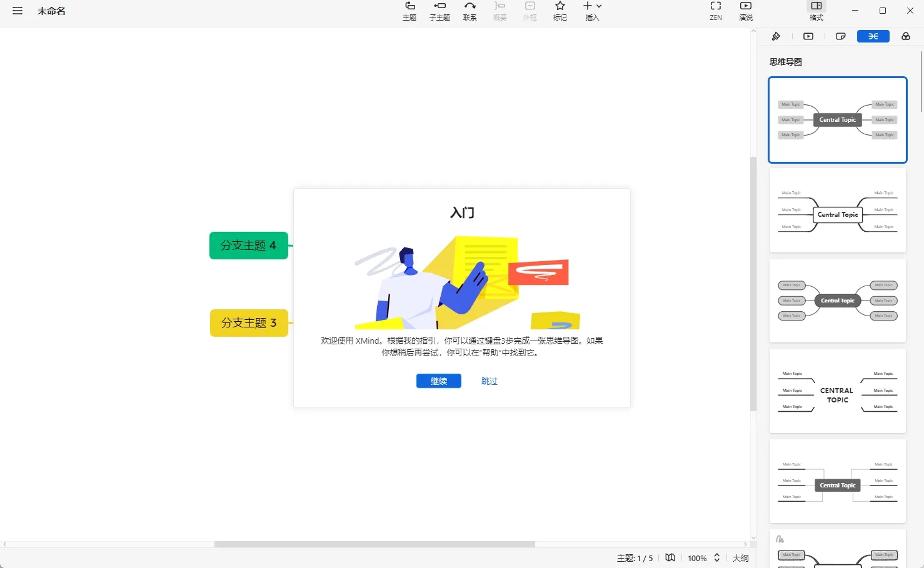Enter ZEN focus mode
The height and width of the screenshot is (568, 924).
pos(715,11)
